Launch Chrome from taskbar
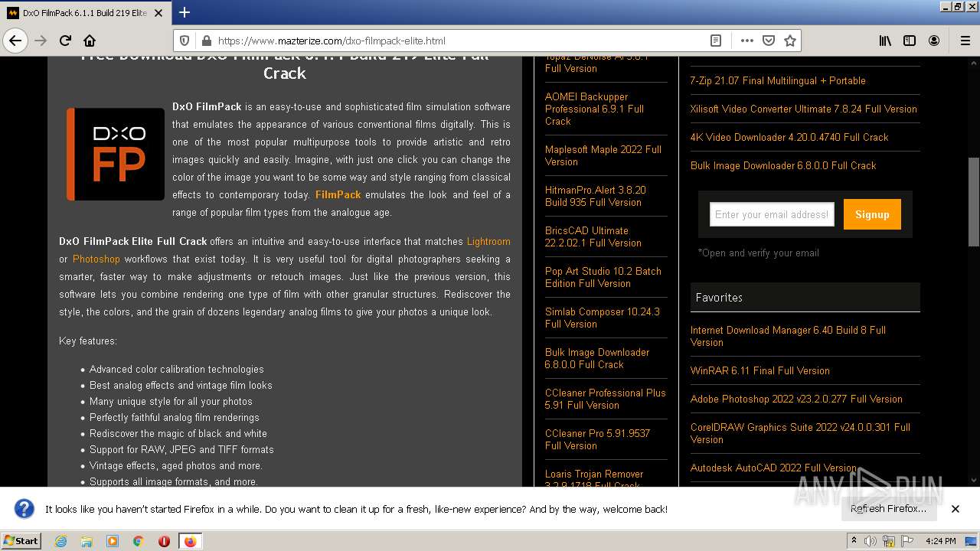This screenshot has width=980, height=551. pyautogui.click(x=138, y=541)
